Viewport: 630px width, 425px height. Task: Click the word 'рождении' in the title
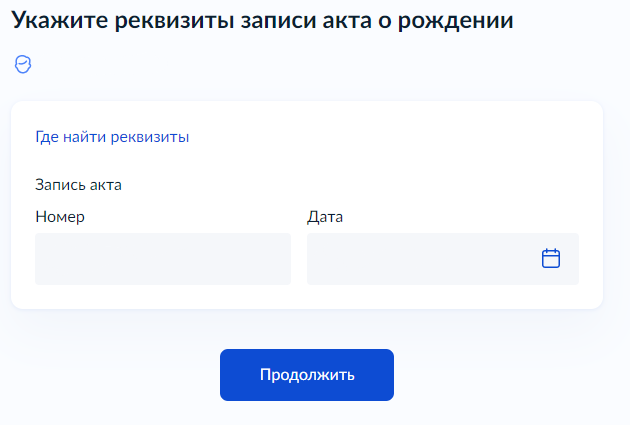click(x=456, y=21)
